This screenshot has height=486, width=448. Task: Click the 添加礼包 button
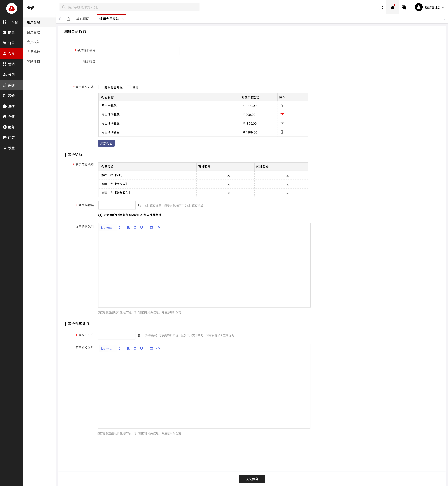pos(106,143)
